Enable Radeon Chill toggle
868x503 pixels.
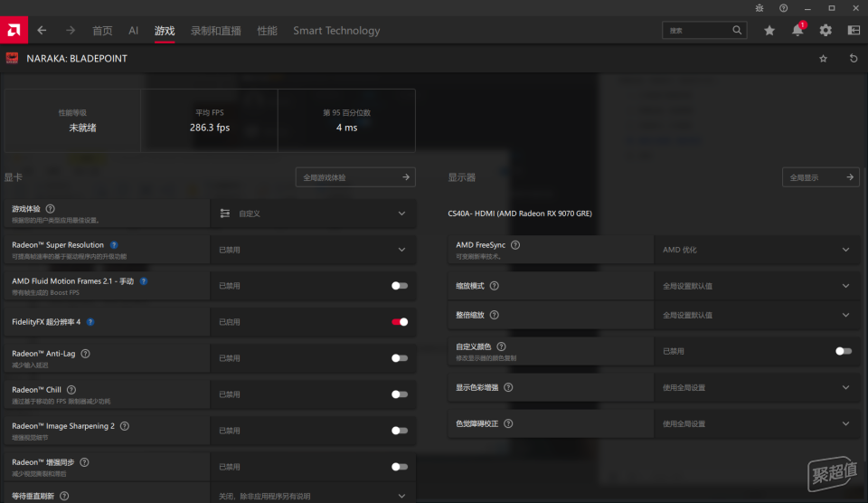click(400, 394)
